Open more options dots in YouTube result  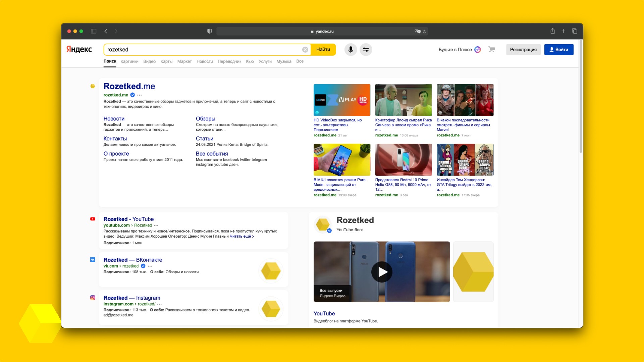click(x=156, y=226)
